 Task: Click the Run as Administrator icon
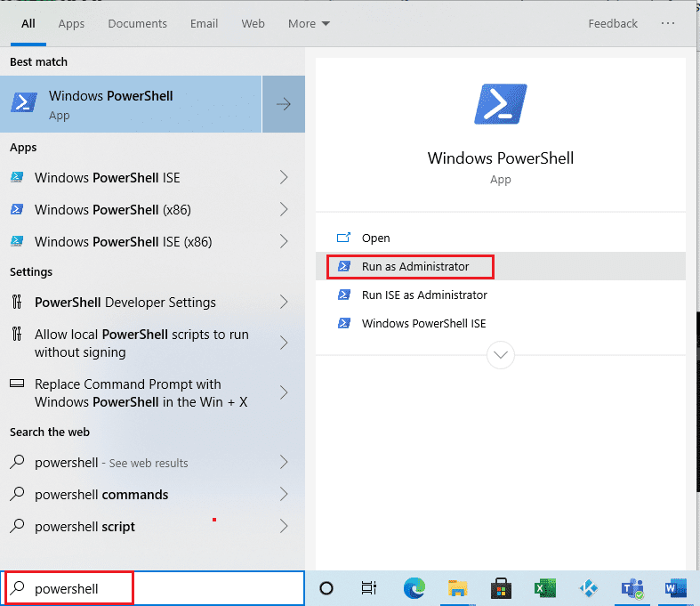pos(343,266)
